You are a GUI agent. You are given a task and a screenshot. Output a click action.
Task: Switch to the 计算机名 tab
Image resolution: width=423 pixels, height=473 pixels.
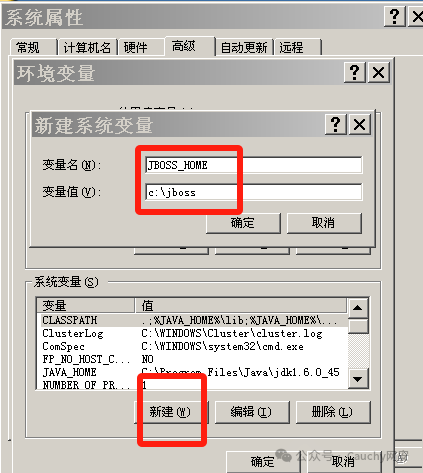click(x=87, y=47)
